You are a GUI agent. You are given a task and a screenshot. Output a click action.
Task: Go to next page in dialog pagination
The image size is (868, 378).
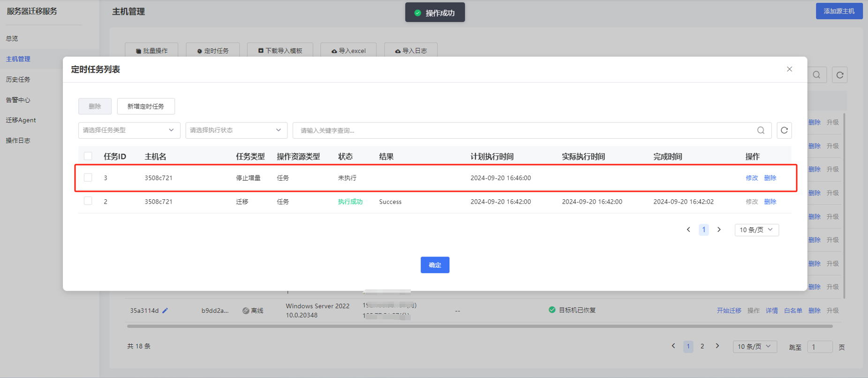[x=719, y=230]
